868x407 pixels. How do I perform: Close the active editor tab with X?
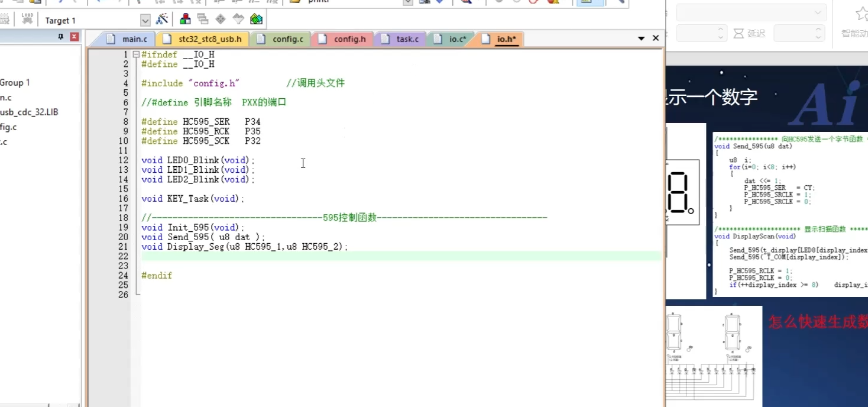click(x=655, y=38)
